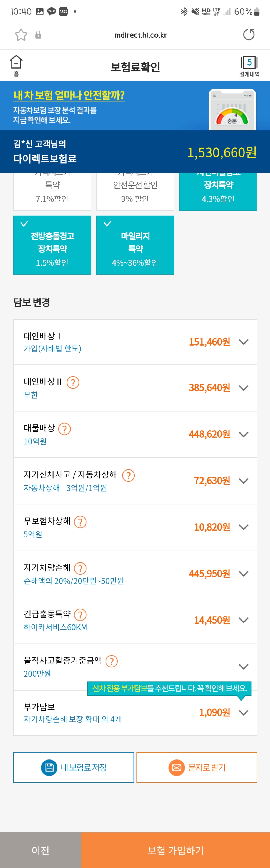Reload the page with refresh icon
The width and height of the screenshot is (270, 868).
[x=249, y=35]
